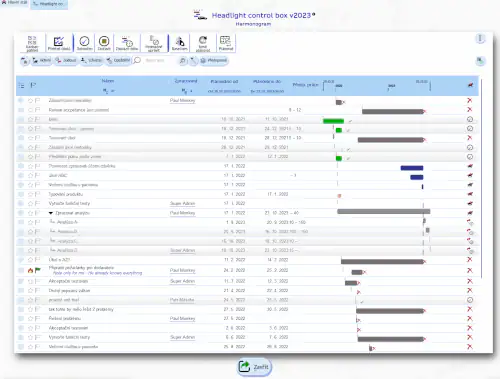
Task: Click the zoom magnifier icon after search field
Action: [x=183, y=61]
